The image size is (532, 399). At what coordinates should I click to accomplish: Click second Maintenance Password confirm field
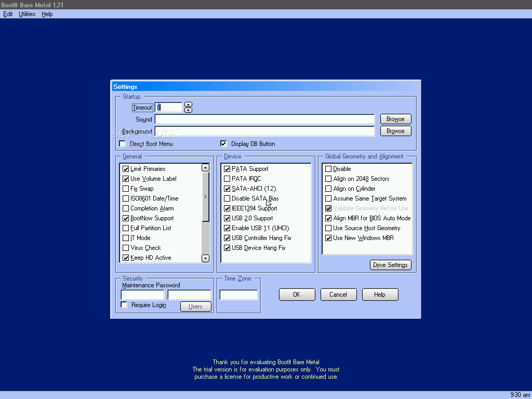click(189, 295)
